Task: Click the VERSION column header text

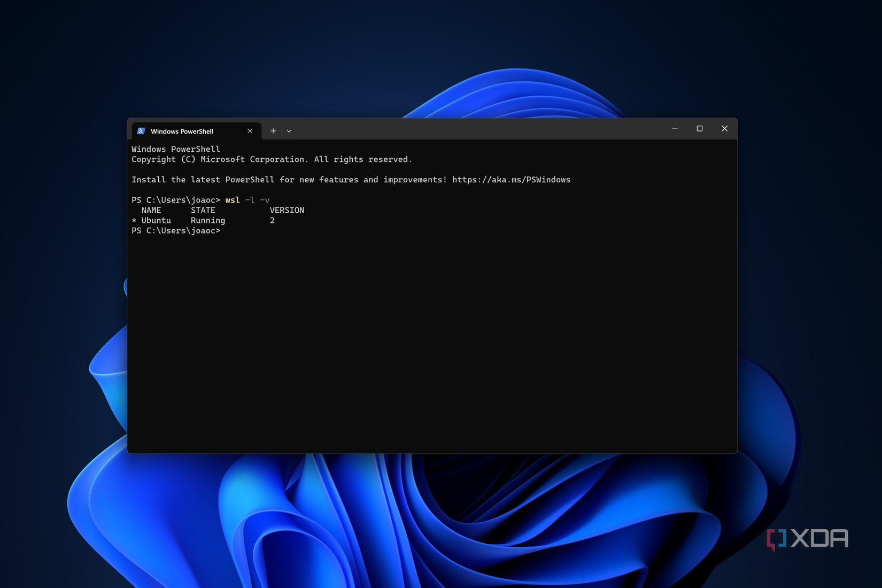Action: [x=287, y=210]
